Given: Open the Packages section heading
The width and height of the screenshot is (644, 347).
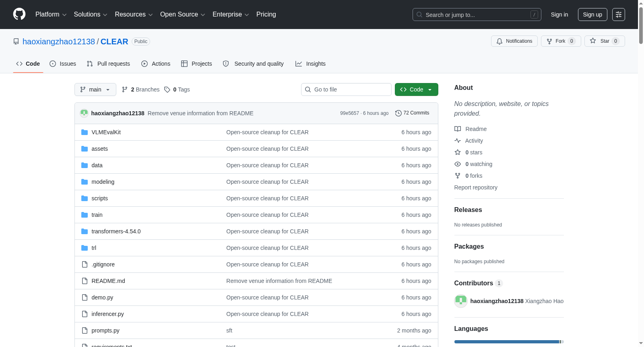Looking at the screenshot, I should (x=469, y=247).
